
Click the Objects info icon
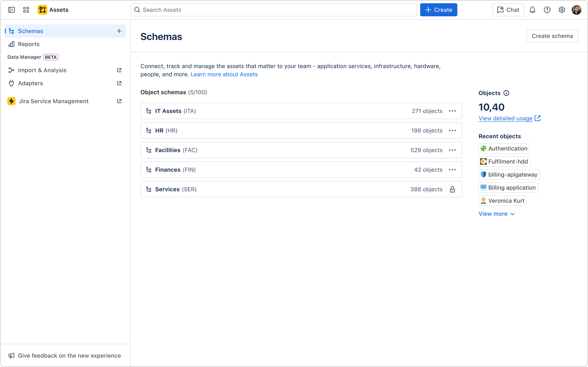tap(506, 93)
